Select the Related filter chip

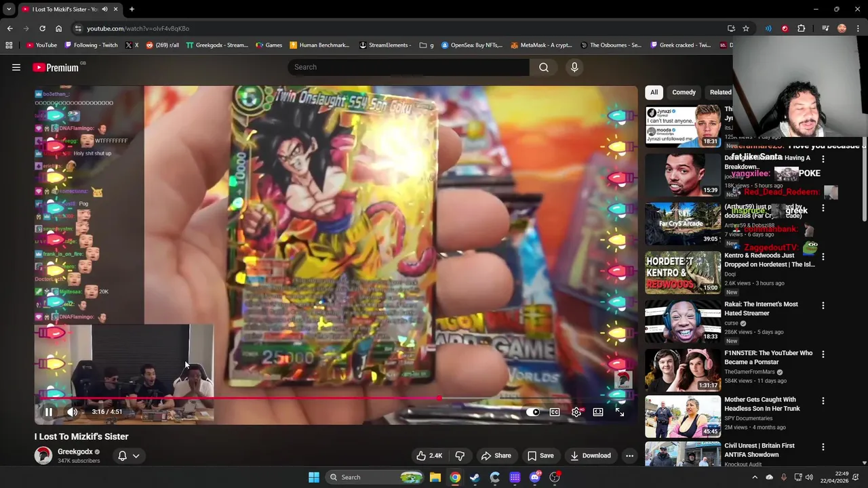(719, 92)
